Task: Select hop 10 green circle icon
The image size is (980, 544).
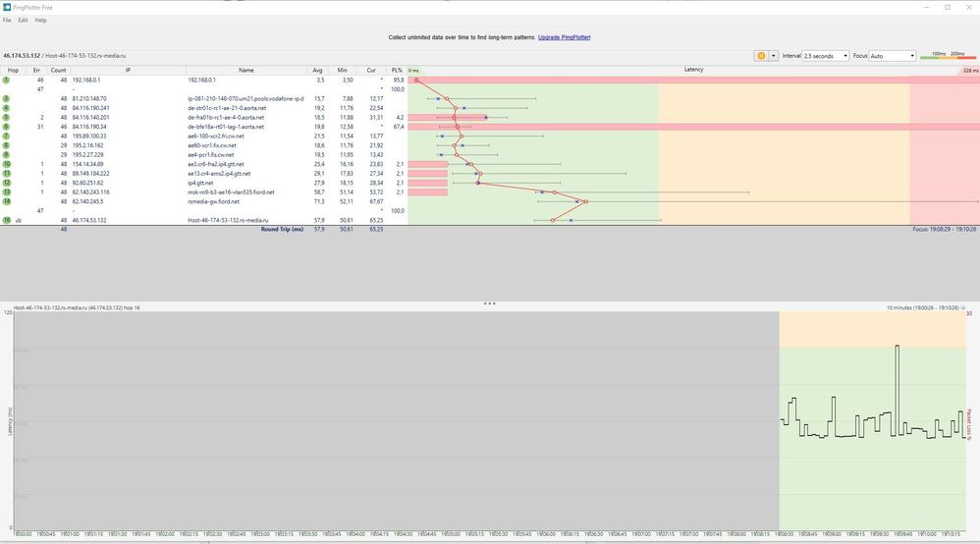Action: [6, 164]
